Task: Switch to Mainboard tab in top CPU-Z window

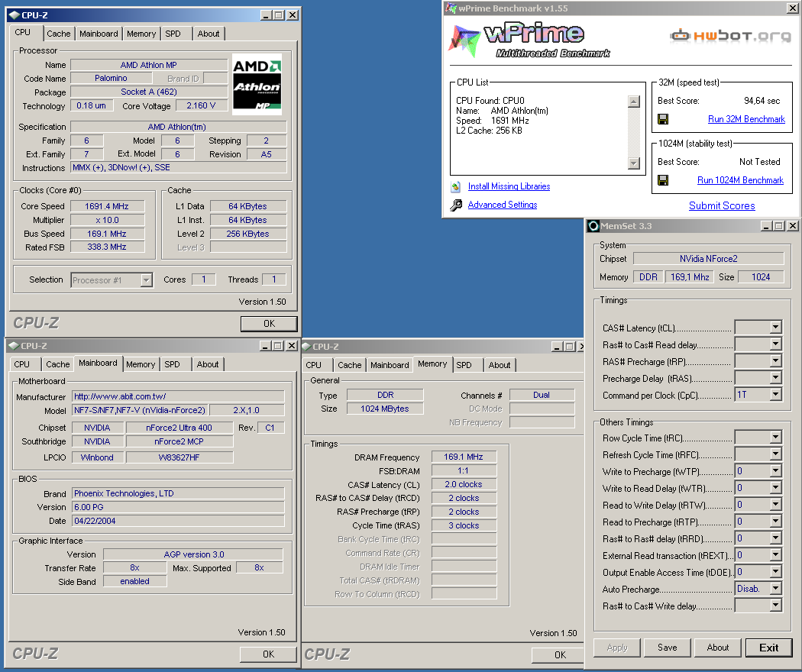Action: tap(99, 34)
